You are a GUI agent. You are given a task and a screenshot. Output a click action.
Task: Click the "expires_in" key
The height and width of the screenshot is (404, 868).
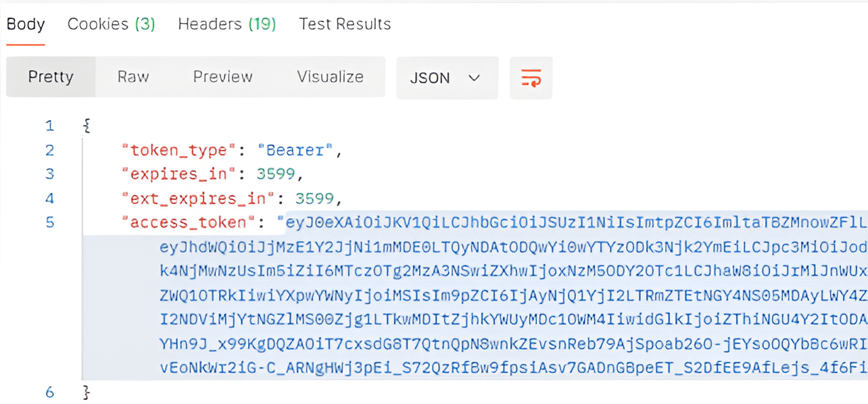coord(178,174)
